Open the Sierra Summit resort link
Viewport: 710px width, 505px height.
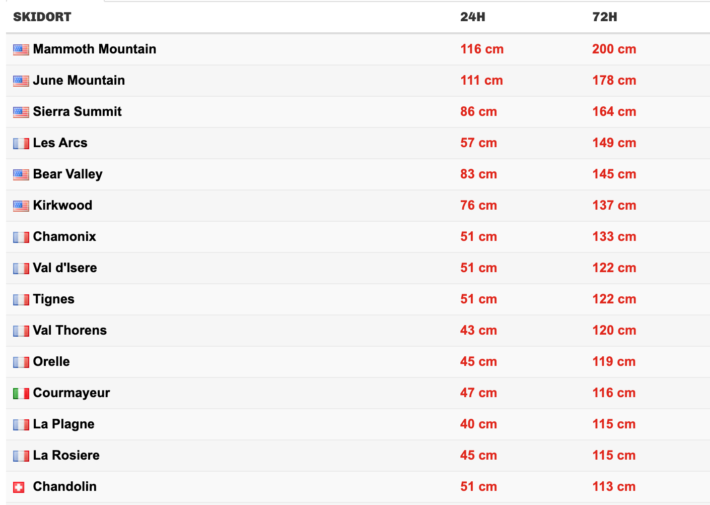77,112
